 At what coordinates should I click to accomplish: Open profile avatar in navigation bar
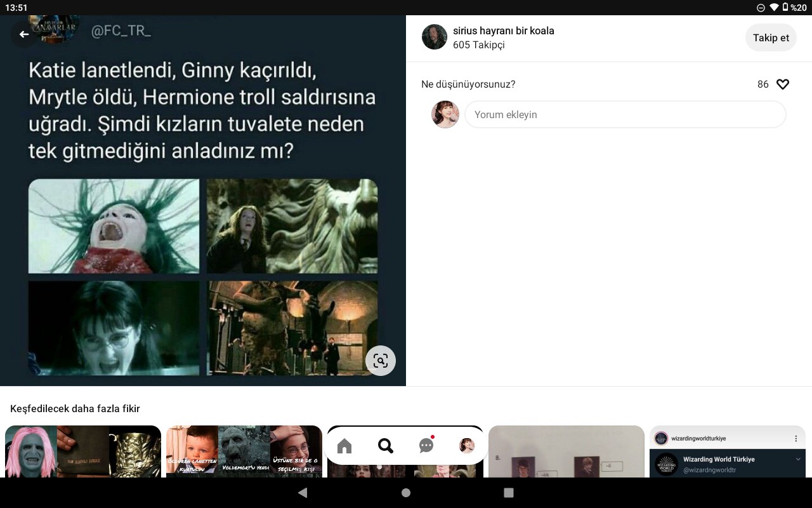click(x=467, y=446)
